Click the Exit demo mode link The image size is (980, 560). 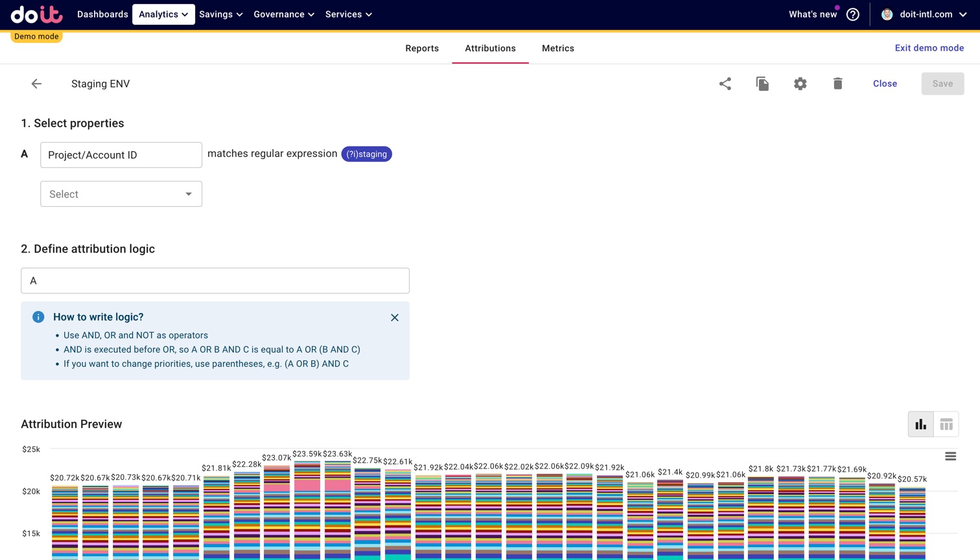click(x=929, y=48)
